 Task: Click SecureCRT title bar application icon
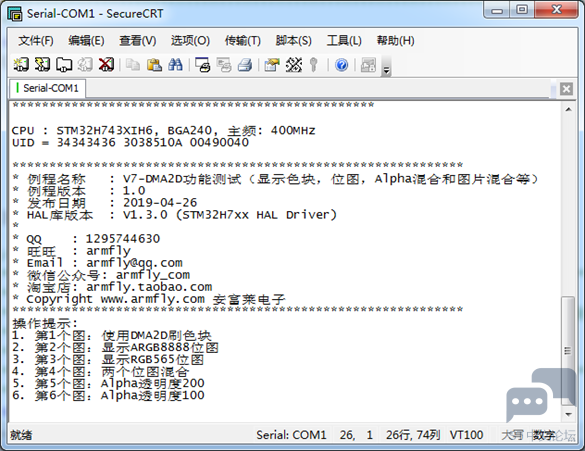(x=15, y=13)
